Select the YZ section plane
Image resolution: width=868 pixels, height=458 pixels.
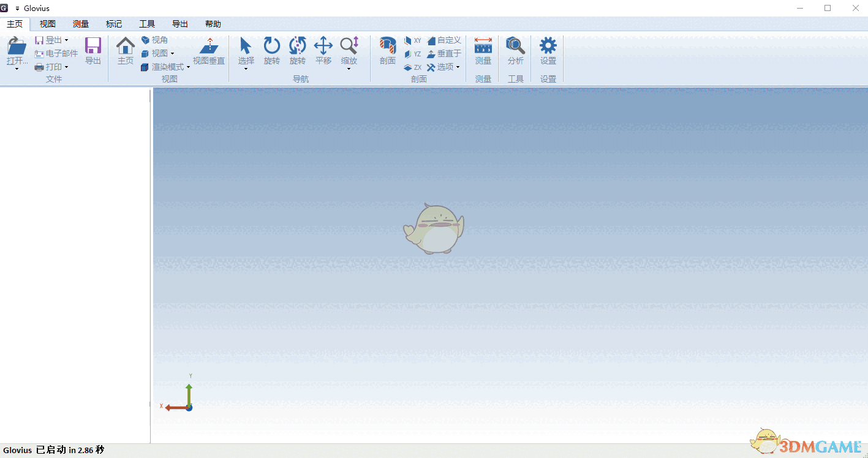[412, 53]
